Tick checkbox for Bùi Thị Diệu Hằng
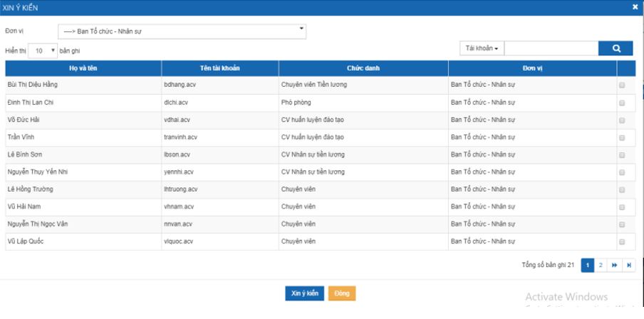The width and height of the screenshot is (644, 319). click(622, 85)
